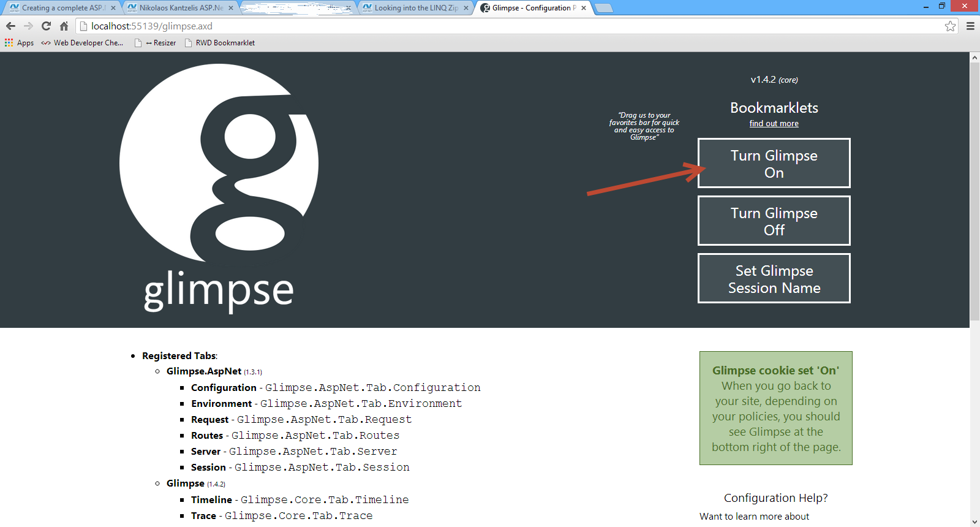Image resolution: width=980 pixels, height=527 pixels.
Task: Close the 'Creating a complete ASP' tab
Action: click(x=113, y=8)
